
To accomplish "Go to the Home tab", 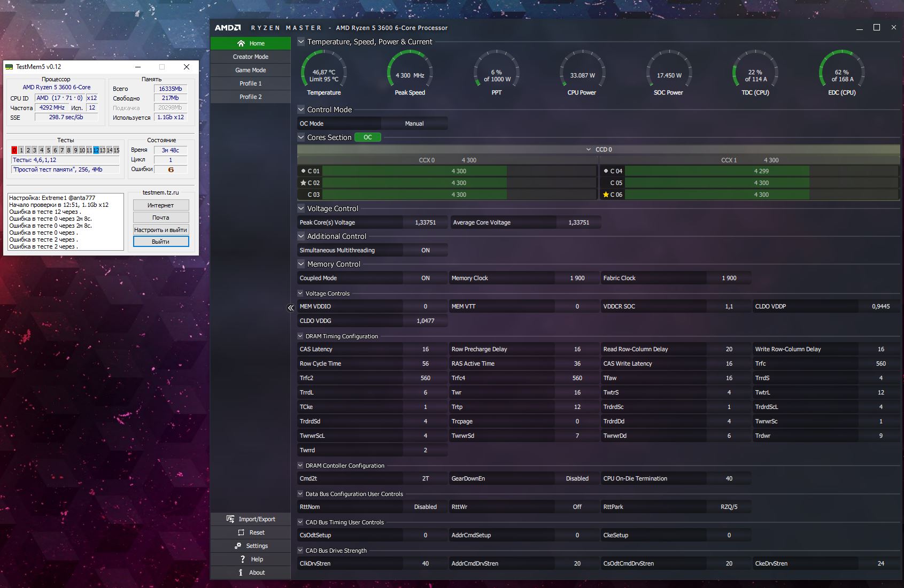I will 251,43.
